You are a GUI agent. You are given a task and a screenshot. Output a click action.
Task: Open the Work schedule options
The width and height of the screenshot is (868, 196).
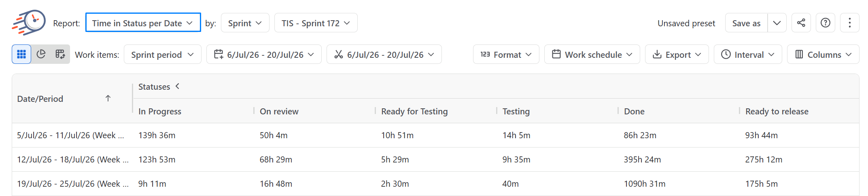point(592,54)
